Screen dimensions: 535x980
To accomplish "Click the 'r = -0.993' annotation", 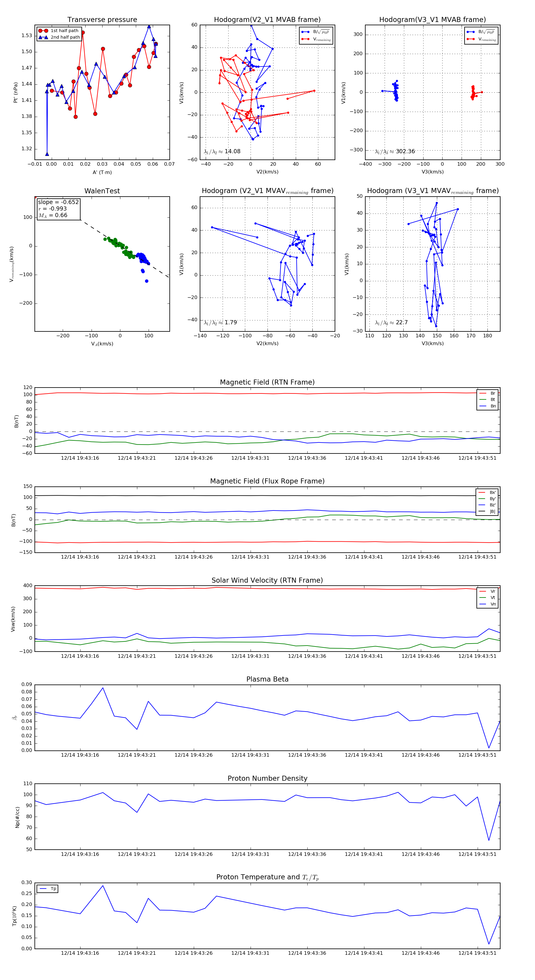I will click(x=53, y=208).
